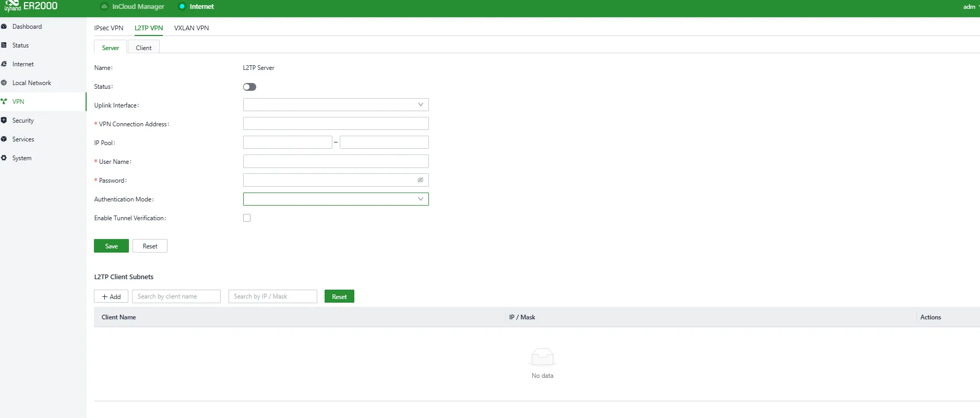Click the L2TP Server name value
This screenshot has width=980, height=418.
tap(258, 68)
